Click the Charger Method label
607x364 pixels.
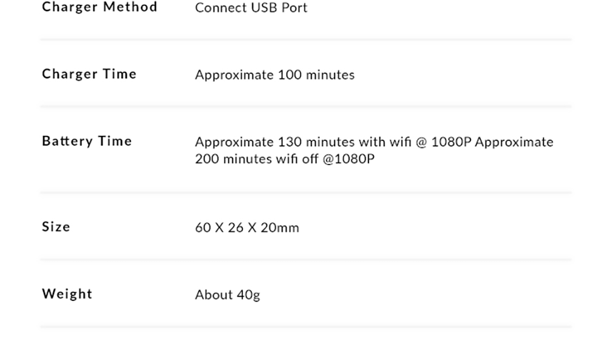point(100,7)
